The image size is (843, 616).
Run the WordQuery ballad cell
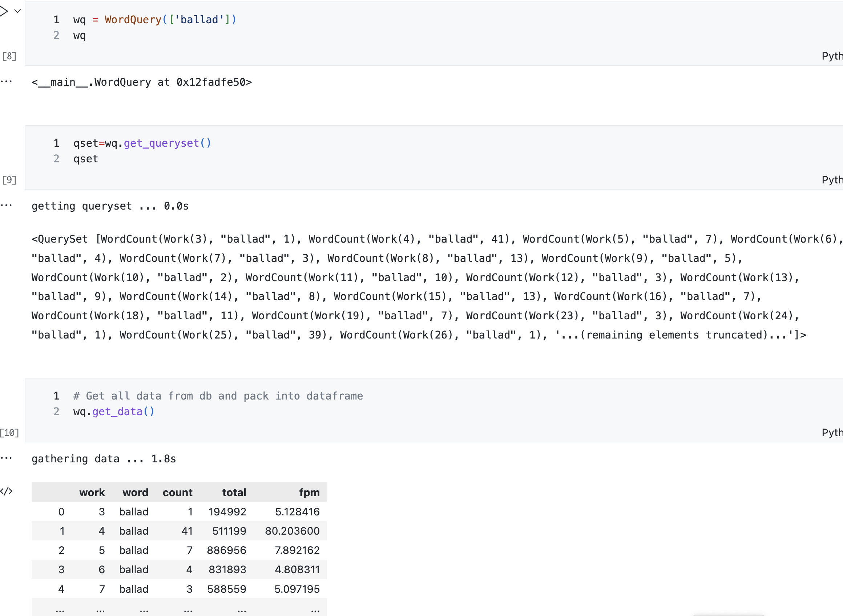click(x=4, y=11)
